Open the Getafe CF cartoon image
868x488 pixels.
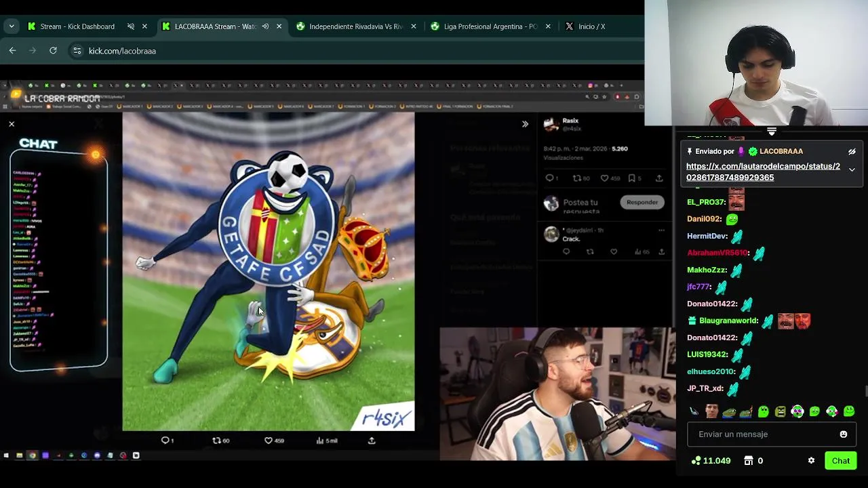(269, 271)
